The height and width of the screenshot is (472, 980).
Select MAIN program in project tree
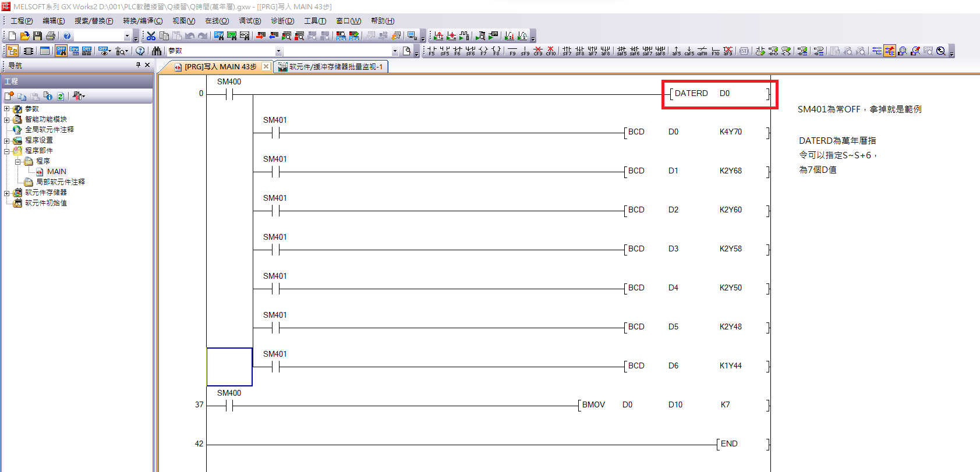[x=56, y=172]
